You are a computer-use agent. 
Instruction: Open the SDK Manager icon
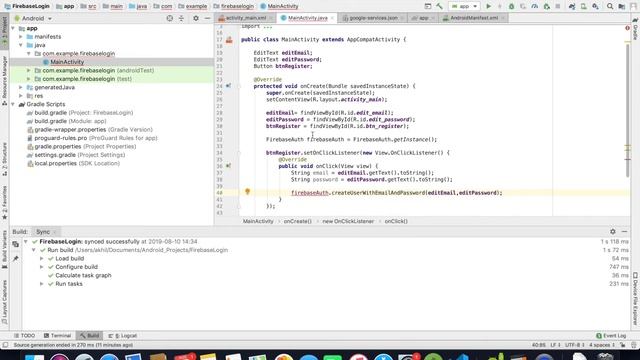pyautogui.click(x=596, y=6)
